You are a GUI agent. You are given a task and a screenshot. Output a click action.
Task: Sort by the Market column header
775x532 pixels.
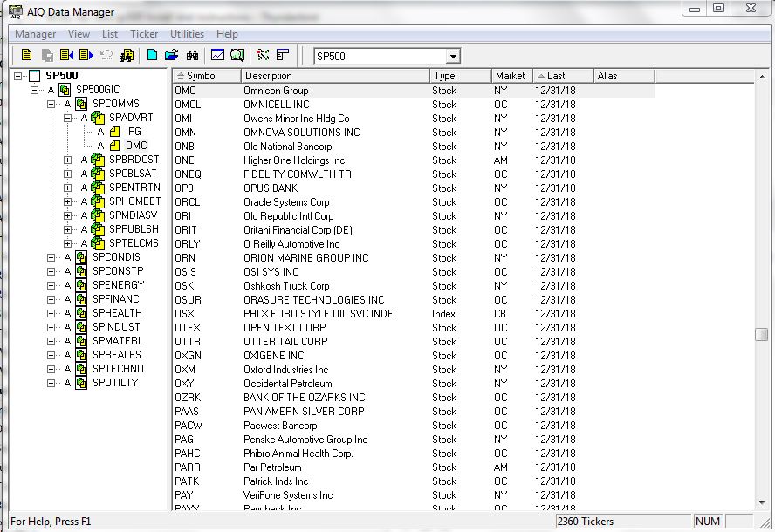point(512,76)
